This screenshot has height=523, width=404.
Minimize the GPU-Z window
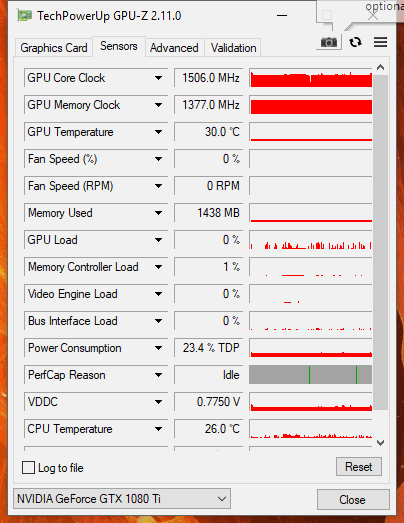(282, 16)
